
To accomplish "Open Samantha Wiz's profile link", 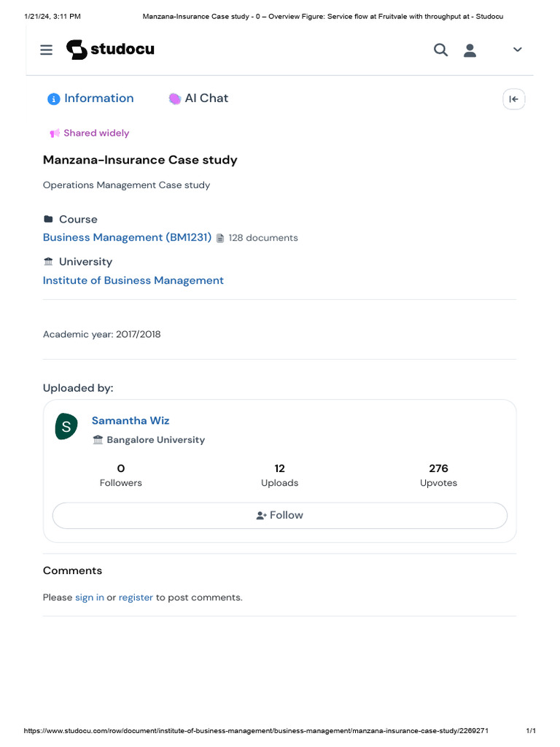I will click(x=131, y=421).
